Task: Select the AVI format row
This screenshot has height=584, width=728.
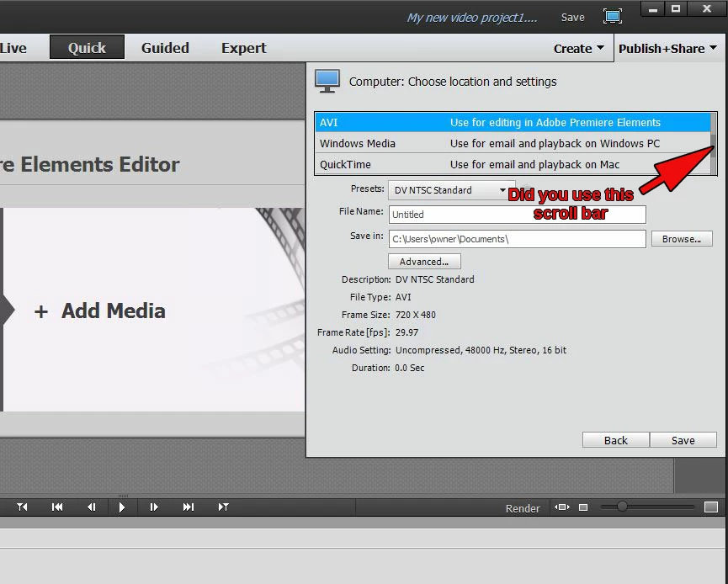Action: pos(513,123)
